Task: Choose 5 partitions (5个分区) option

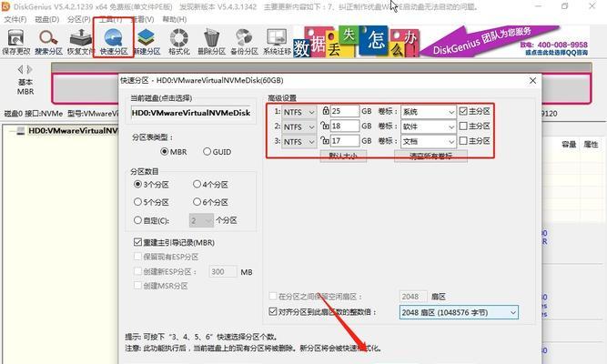Action: coord(151,202)
